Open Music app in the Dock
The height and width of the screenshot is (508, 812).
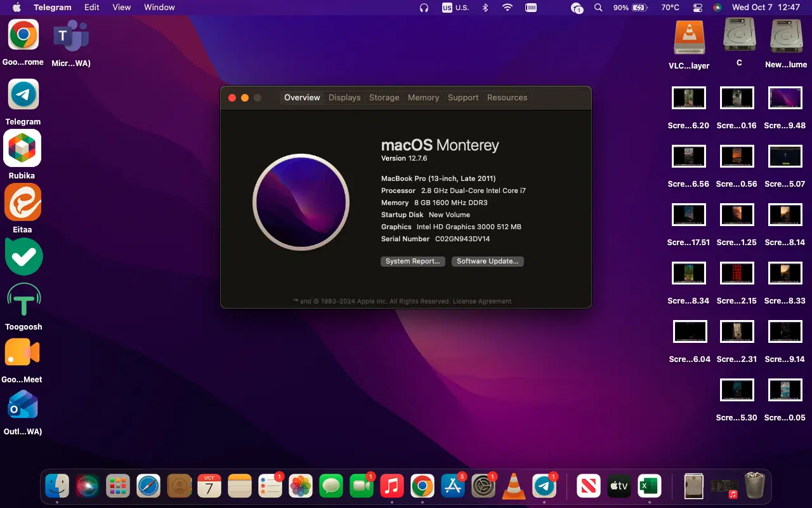point(392,486)
